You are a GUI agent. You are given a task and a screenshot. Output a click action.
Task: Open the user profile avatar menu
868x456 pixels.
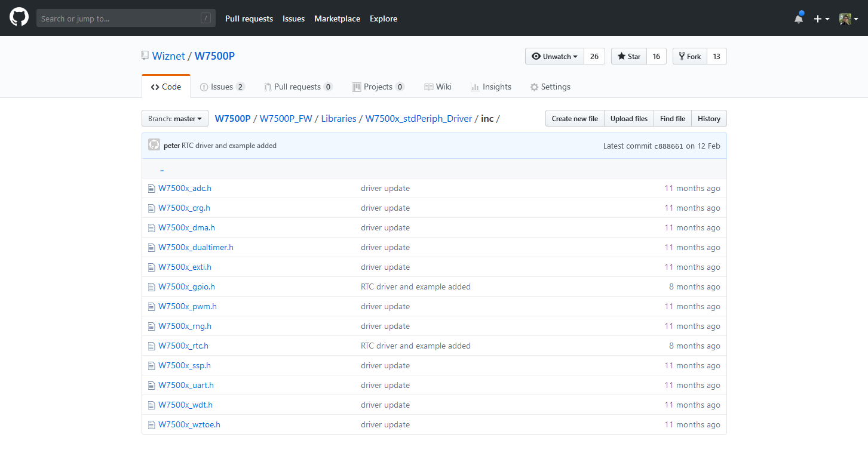(x=848, y=19)
